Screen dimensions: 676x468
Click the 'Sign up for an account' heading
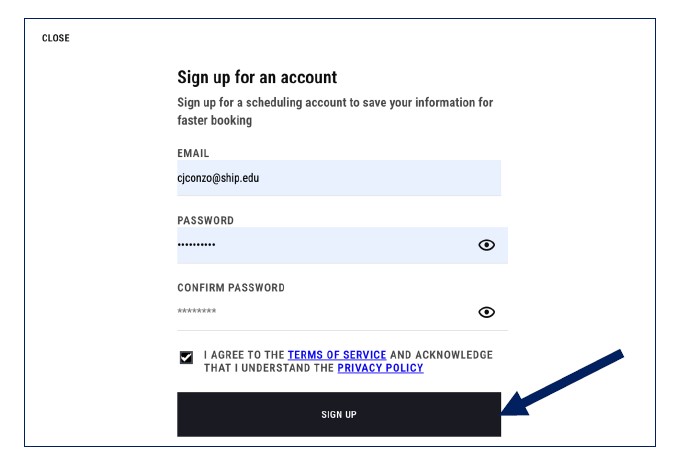tap(257, 78)
